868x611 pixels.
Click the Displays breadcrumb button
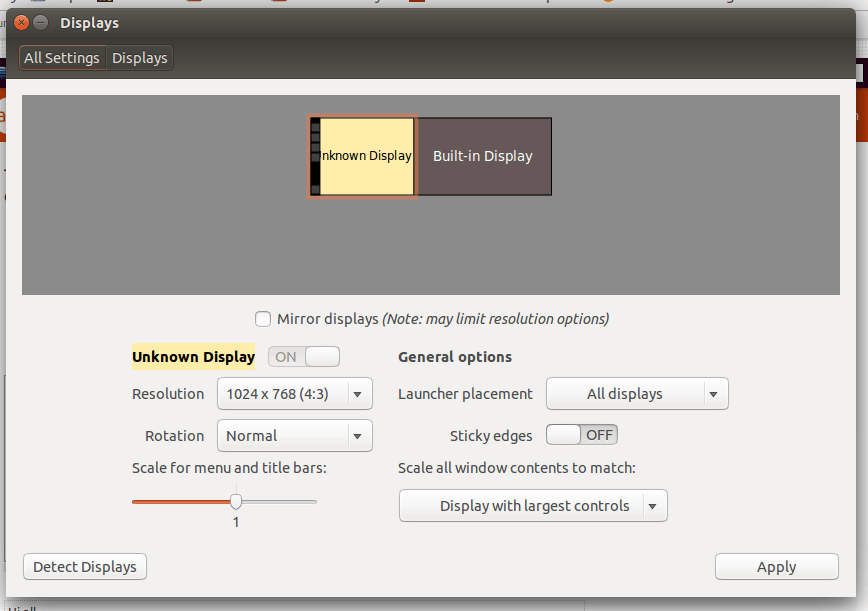tap(139, 58)
